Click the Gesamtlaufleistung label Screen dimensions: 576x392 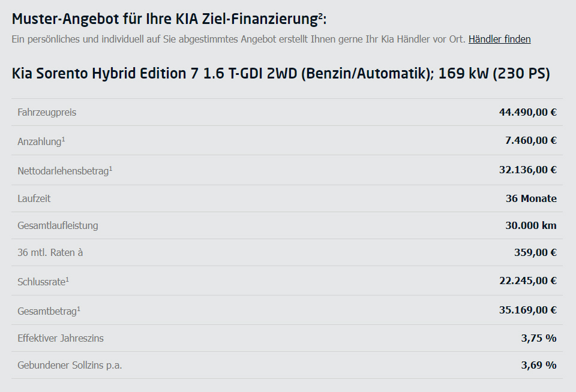[58, 225]
